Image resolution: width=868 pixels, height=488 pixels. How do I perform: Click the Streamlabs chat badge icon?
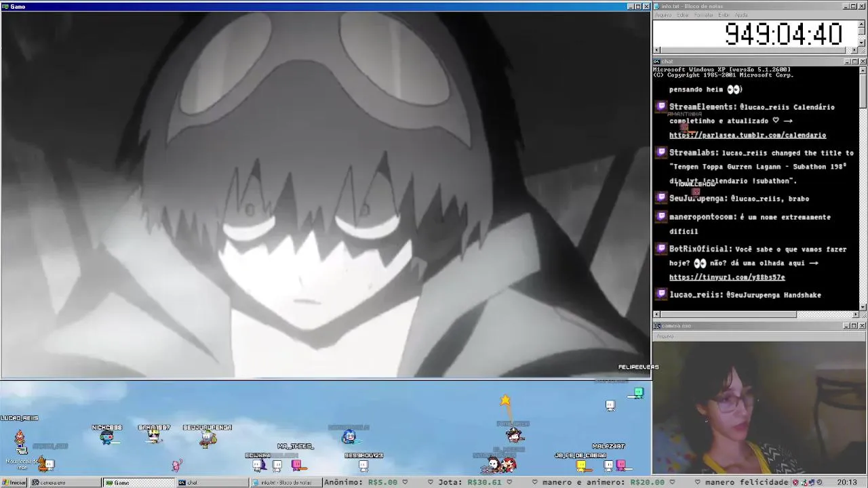tap(661, 152)
